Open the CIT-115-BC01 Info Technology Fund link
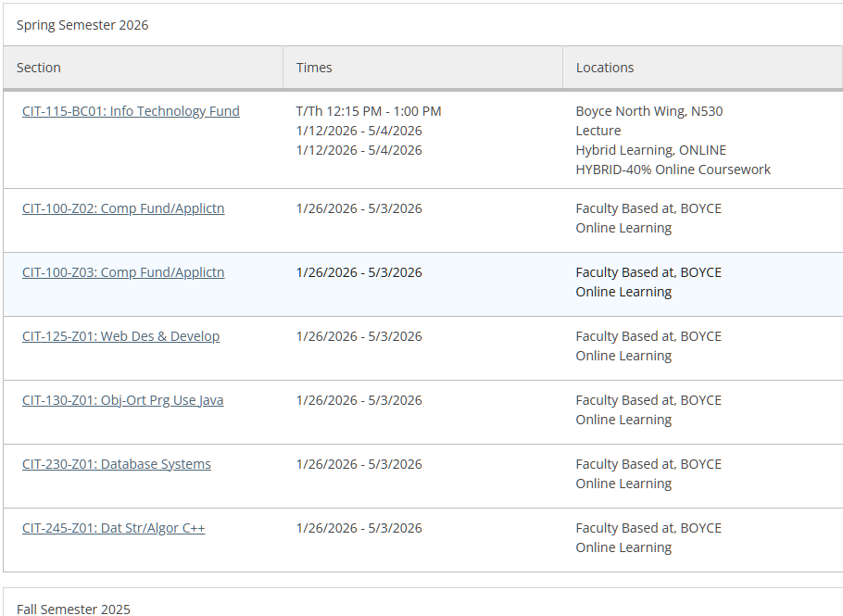 coord(131,111)
